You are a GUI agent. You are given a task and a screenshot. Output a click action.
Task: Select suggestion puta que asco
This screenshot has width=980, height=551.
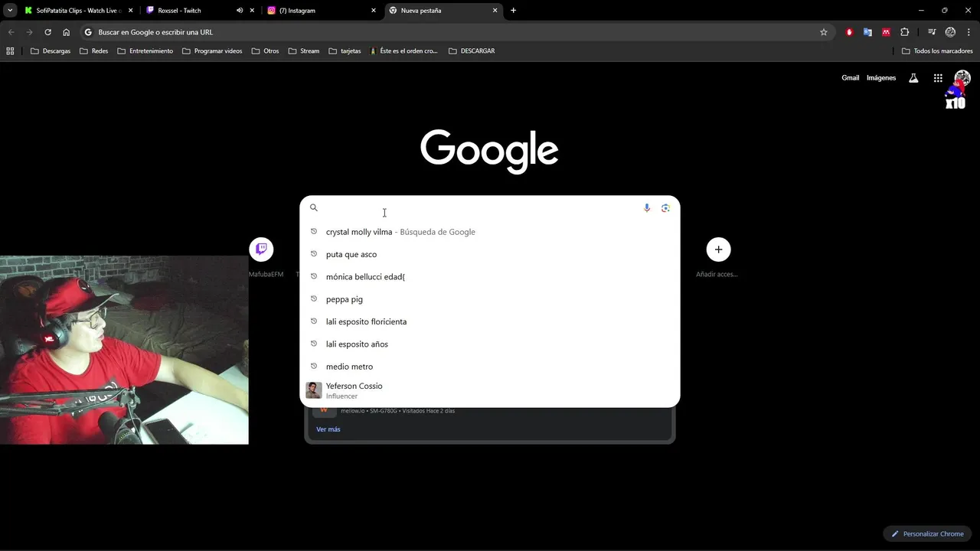(490, 254)
